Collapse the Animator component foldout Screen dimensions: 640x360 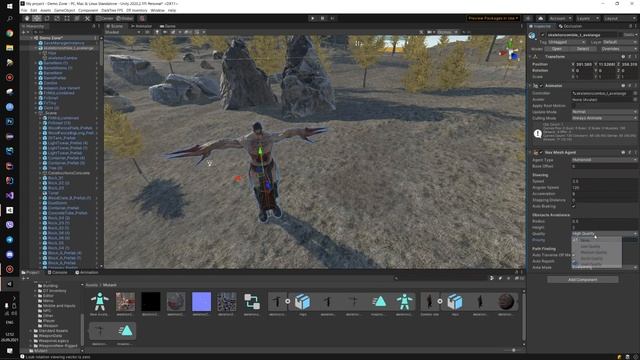(531, 86)
